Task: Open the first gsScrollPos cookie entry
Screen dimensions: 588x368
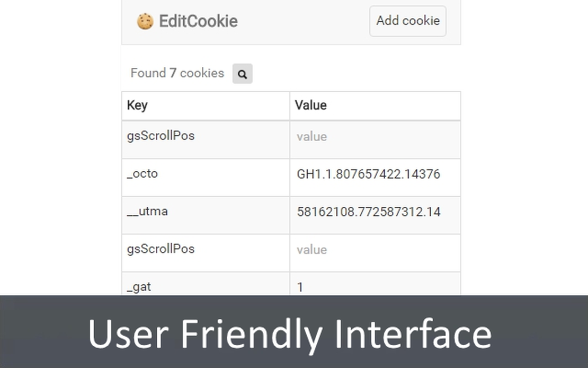Action: (161, 136)
